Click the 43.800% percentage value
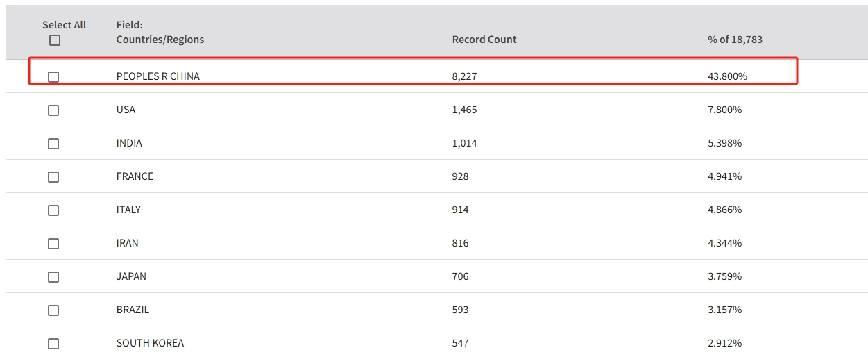Screen dimensions: 868x359 pos(727,76)
